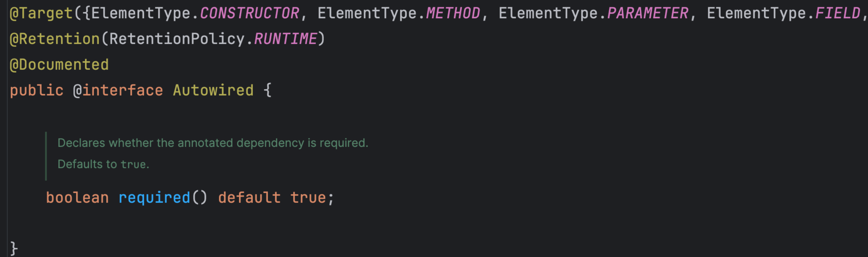Screen dimensions: 868x257
Task: Click the Autowired annotation name
Action: (x=213, y=91)
